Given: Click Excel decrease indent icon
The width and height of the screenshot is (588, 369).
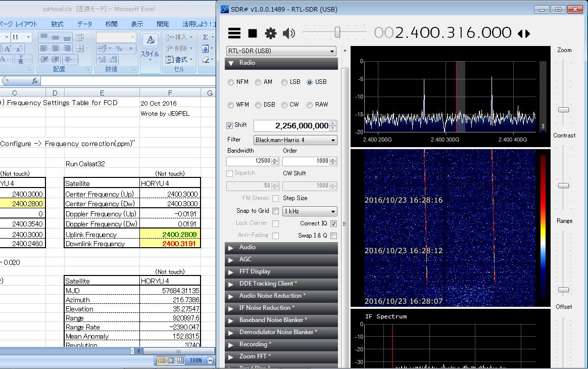Looking at the screenshot, I should click(44, 59).
